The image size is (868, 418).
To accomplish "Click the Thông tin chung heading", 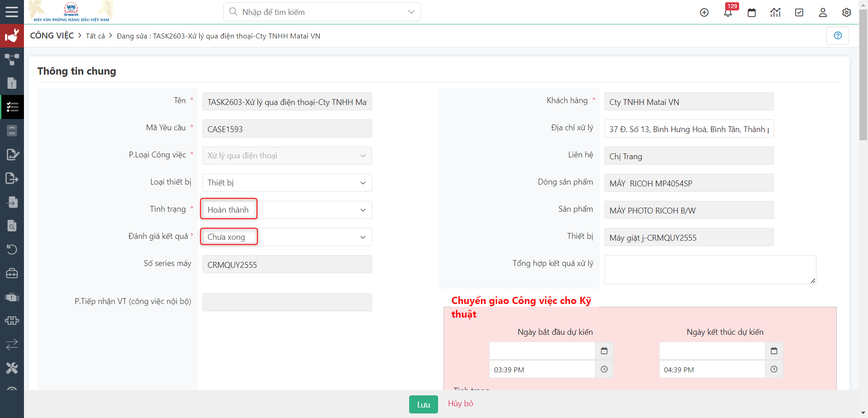I will point(76,71).
